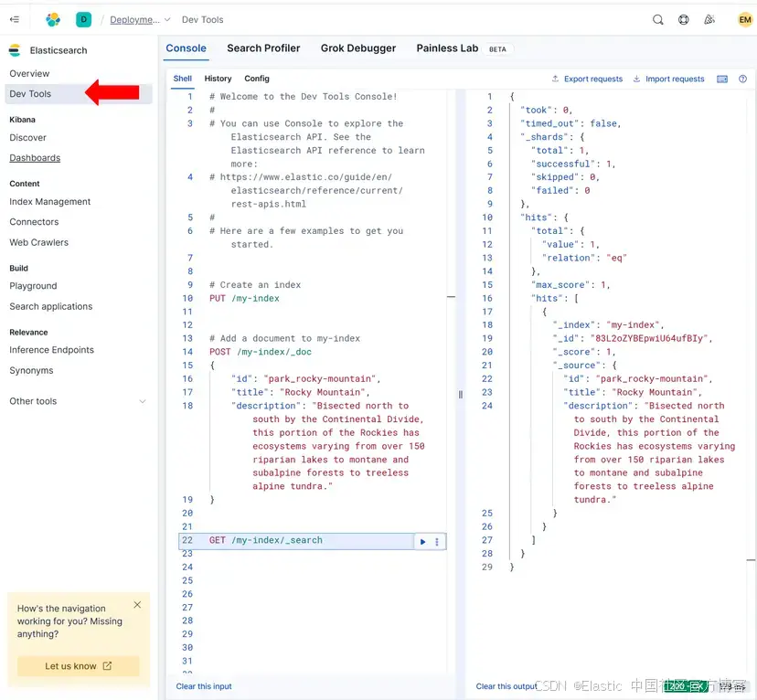Click the Let us know button
The height and width of the screenshot is (700, 757).
[79, 666]
